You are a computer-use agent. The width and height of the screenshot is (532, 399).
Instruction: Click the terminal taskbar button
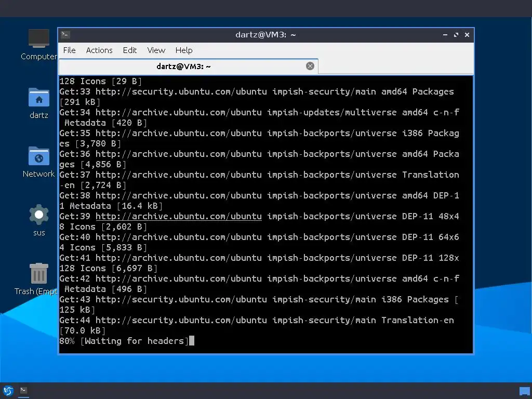pyautogui.click(x=23, y=391)
